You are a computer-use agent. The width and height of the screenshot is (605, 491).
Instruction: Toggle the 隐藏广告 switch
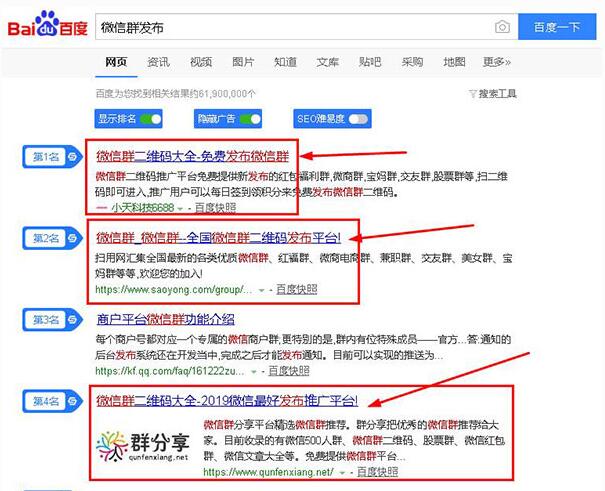coord(249,119)
